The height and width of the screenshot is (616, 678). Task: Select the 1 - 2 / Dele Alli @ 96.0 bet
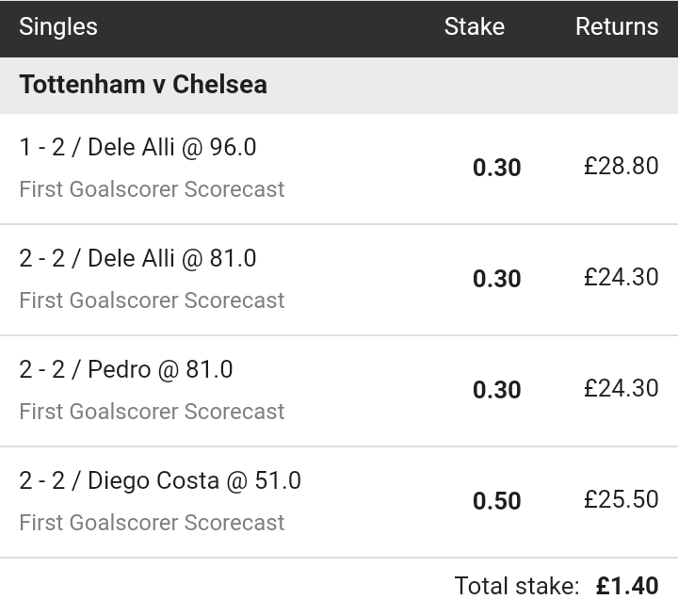point(137,148)
